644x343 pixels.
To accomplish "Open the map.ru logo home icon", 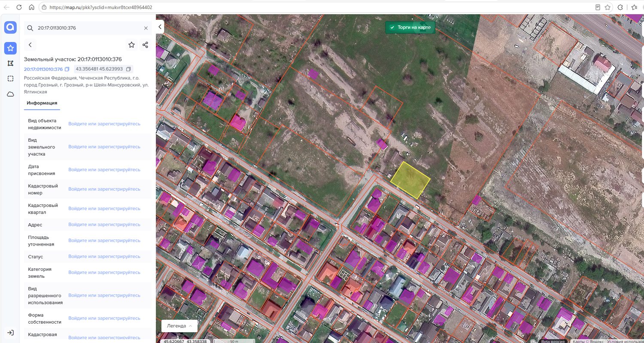I will (10, 27).
